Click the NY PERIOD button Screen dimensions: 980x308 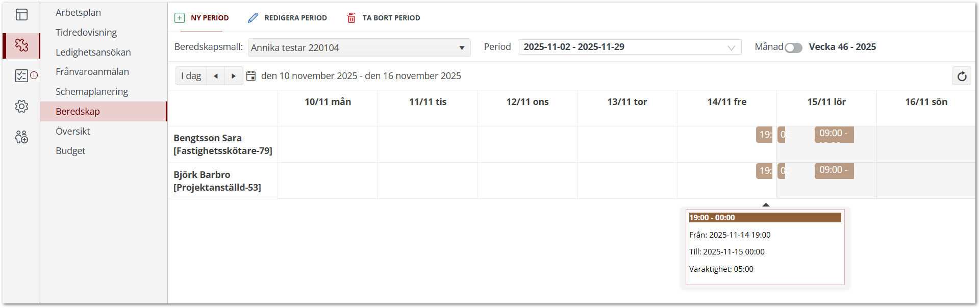point(202,18)
